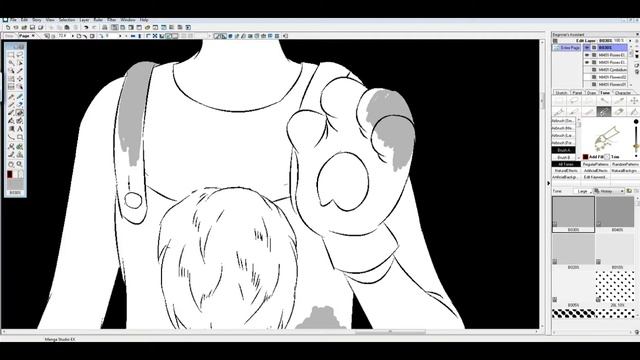Open the zoom percentage dropdown arrow

pyautogui.click(x=72, y=36)
